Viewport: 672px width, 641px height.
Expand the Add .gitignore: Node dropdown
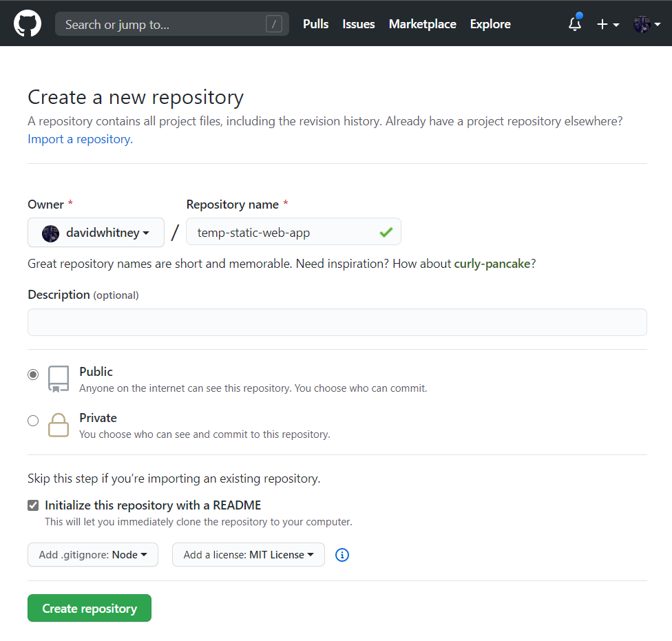point(93,555)
